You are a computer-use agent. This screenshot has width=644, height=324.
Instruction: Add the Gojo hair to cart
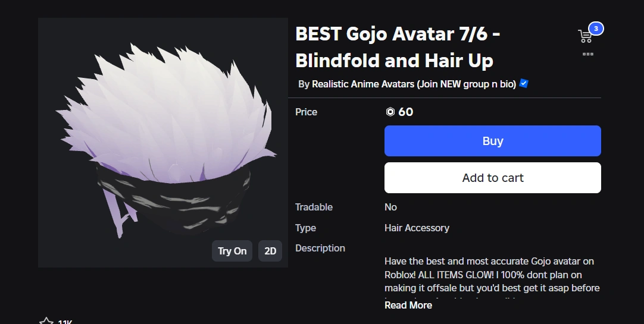(x=492, y=178)
